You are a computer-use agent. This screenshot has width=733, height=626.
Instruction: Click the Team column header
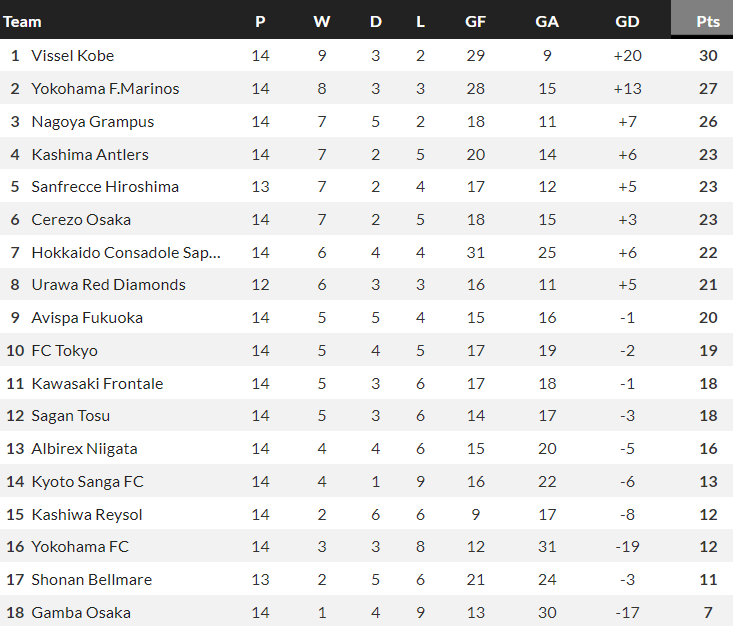click(22, 21)
